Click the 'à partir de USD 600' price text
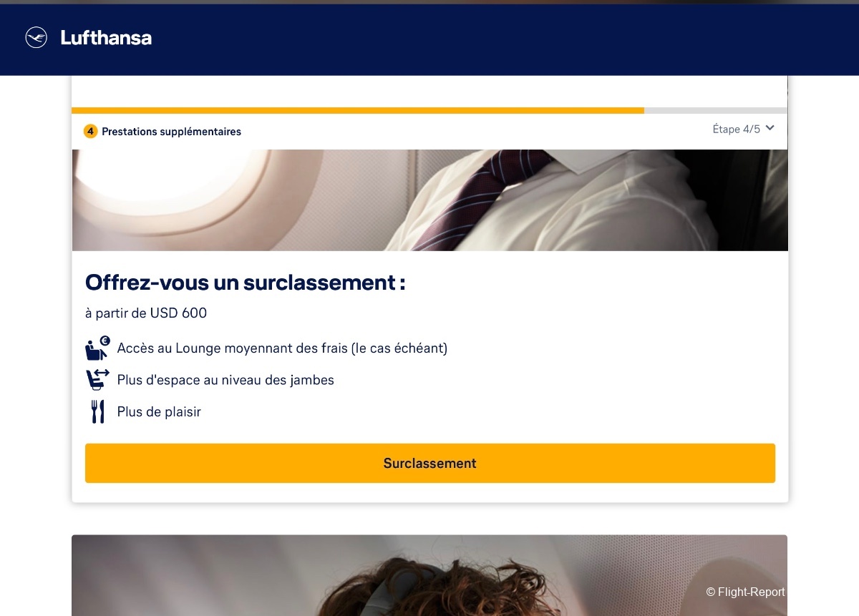The image size is (859, 616). 146,313
